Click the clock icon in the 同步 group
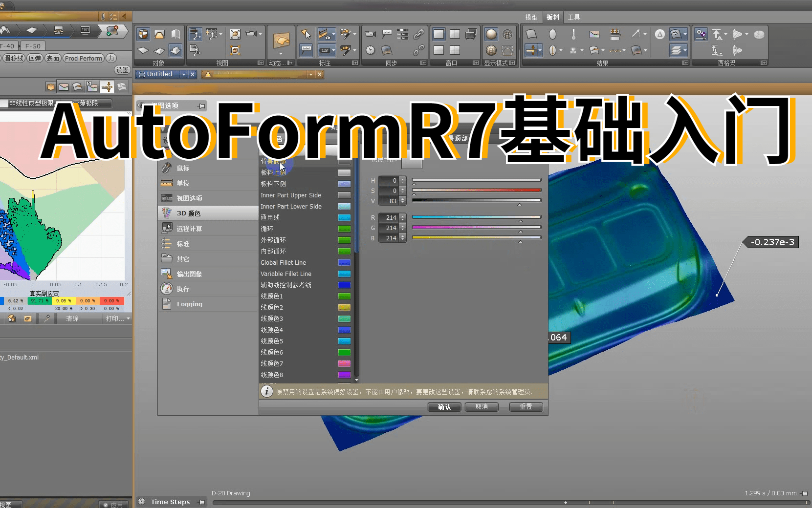Image resolution: width=812 pixels, height=508 pixels. pos(370,51)
